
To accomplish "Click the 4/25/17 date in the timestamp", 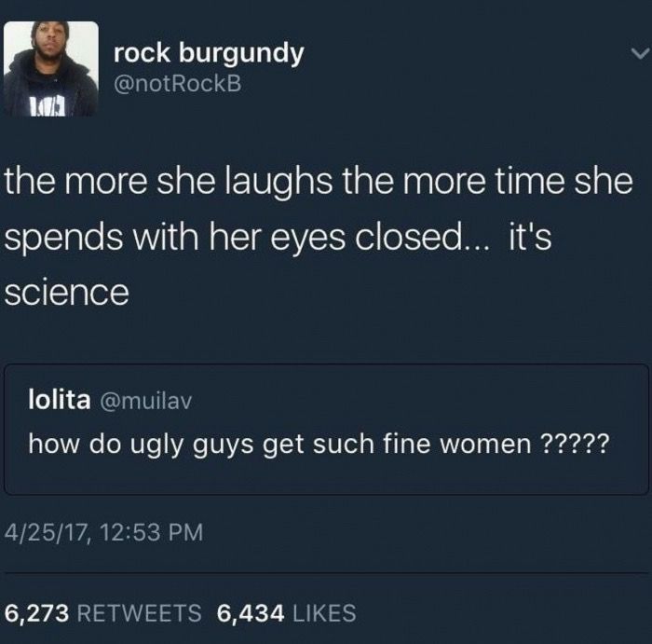I will pos(46,533).
